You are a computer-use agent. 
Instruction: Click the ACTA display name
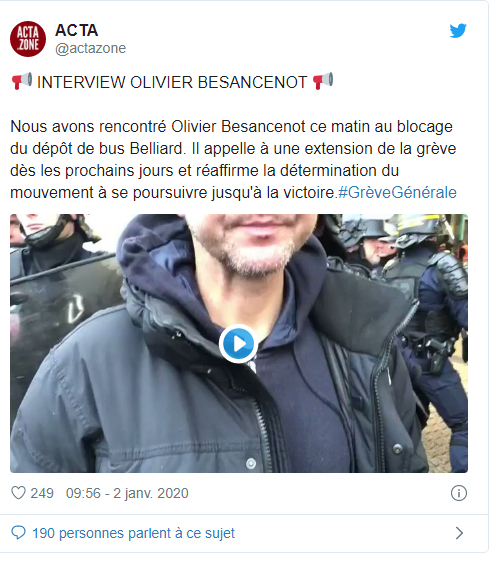pyautogui.click(x=76, y=30)
